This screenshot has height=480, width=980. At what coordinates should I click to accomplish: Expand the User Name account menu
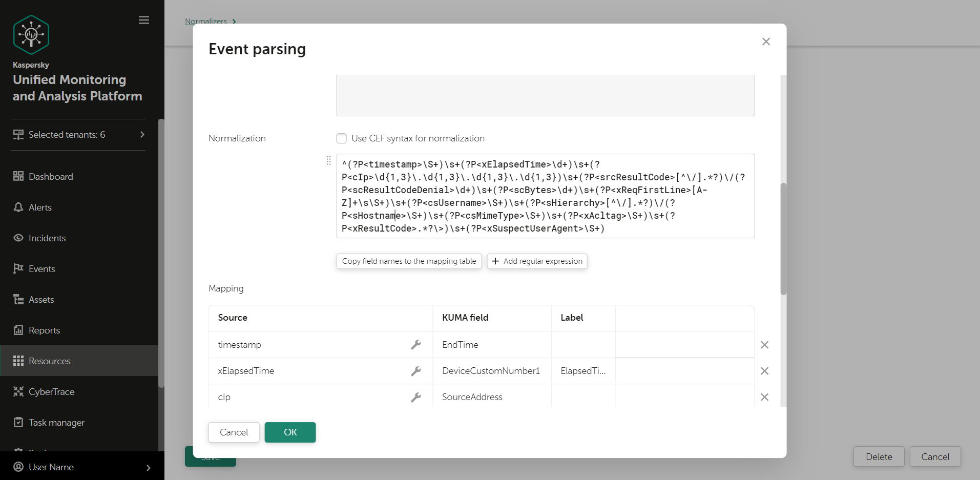[x=82, y=467]
